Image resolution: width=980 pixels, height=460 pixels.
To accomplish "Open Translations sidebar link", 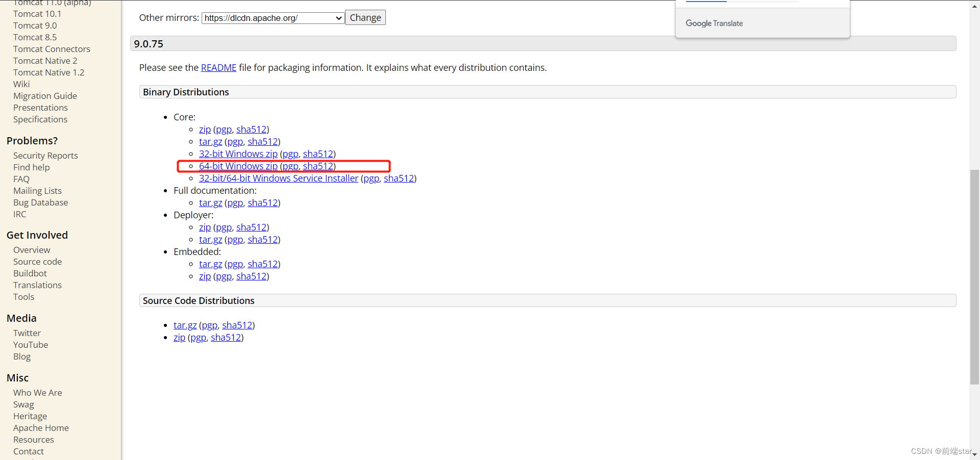I will click(x=37, y=285).
